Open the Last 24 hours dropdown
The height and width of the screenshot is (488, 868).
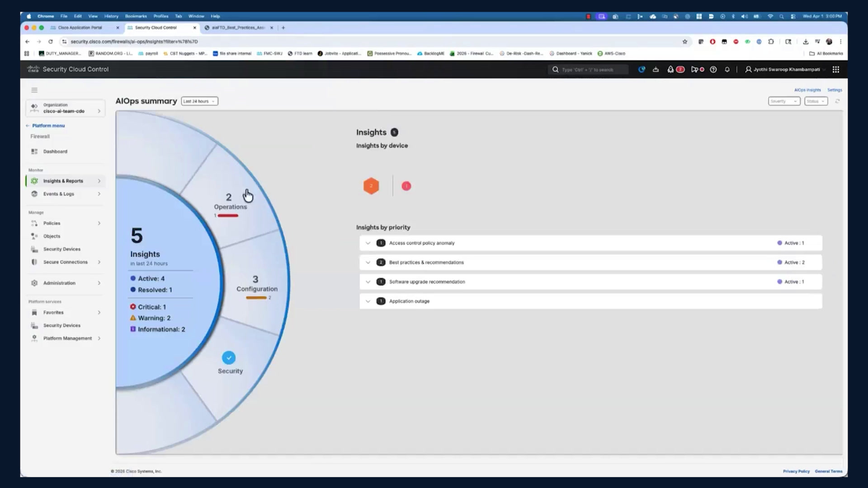(199, 101)
